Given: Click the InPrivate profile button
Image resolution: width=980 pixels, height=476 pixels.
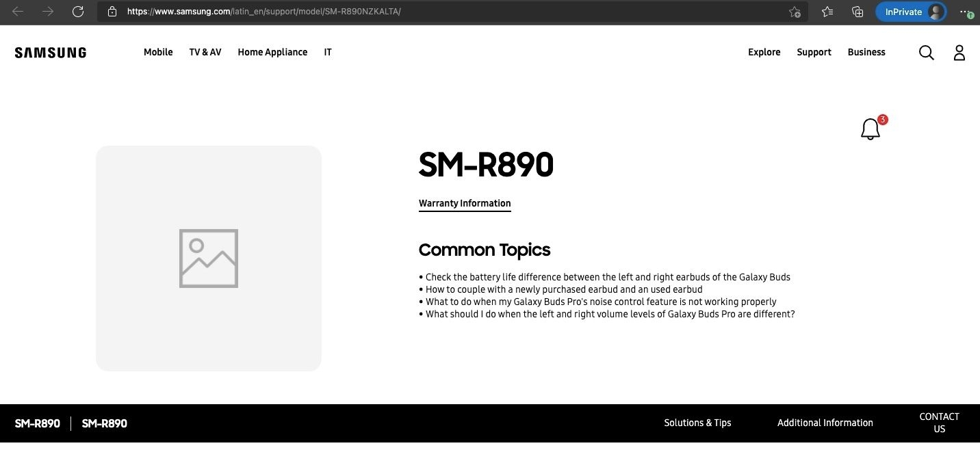Looking at the screenshot, I should click(911, 12).
